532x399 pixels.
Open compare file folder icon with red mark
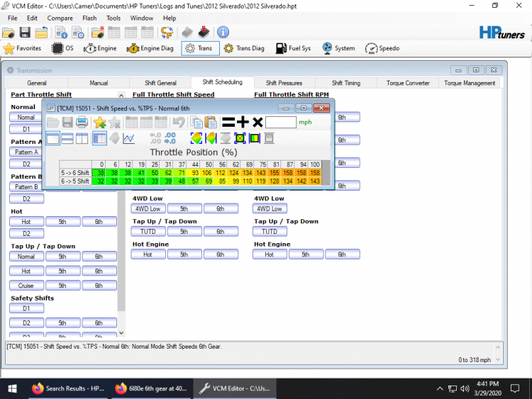pos(98,33)
